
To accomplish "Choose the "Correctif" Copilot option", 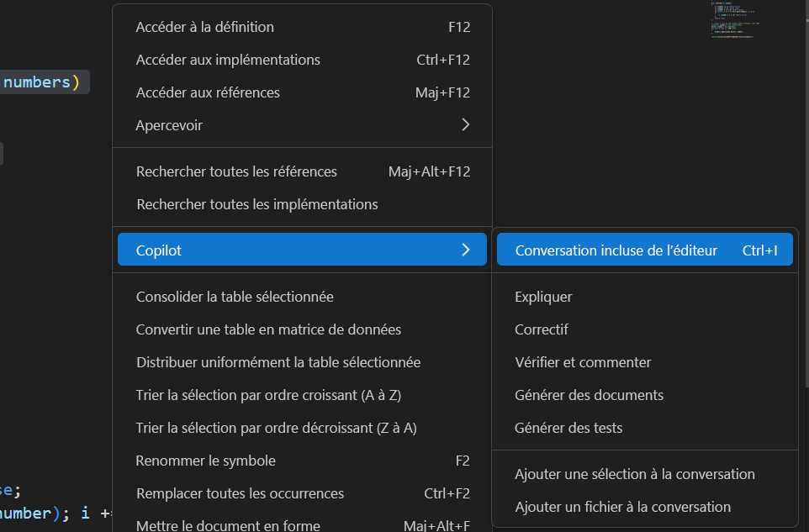I will click(540, 329).
